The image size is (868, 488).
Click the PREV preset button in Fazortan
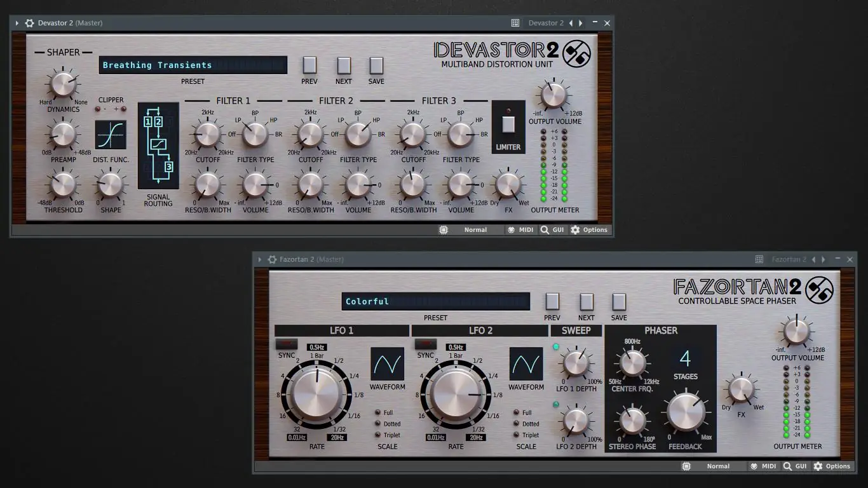click(552, 302)
